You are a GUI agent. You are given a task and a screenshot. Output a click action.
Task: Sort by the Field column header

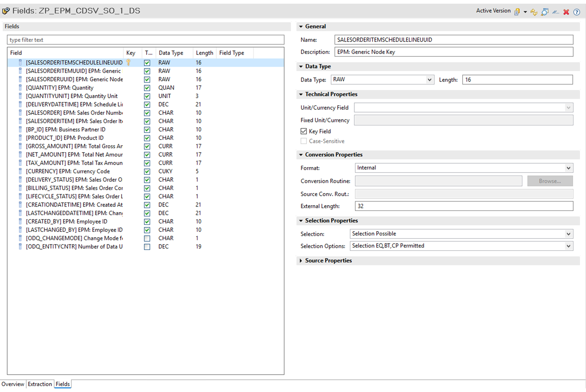point(66,53)
